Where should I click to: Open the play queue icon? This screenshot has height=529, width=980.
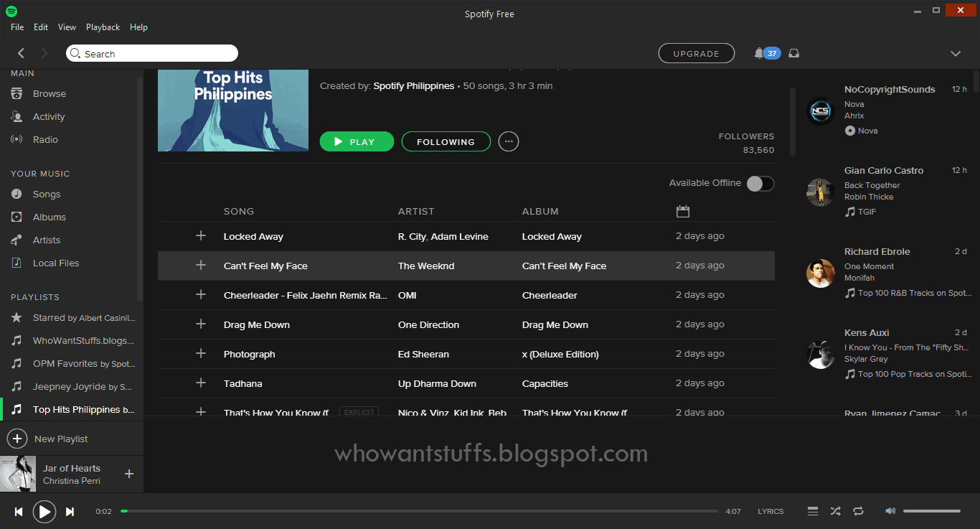[813, 511]
